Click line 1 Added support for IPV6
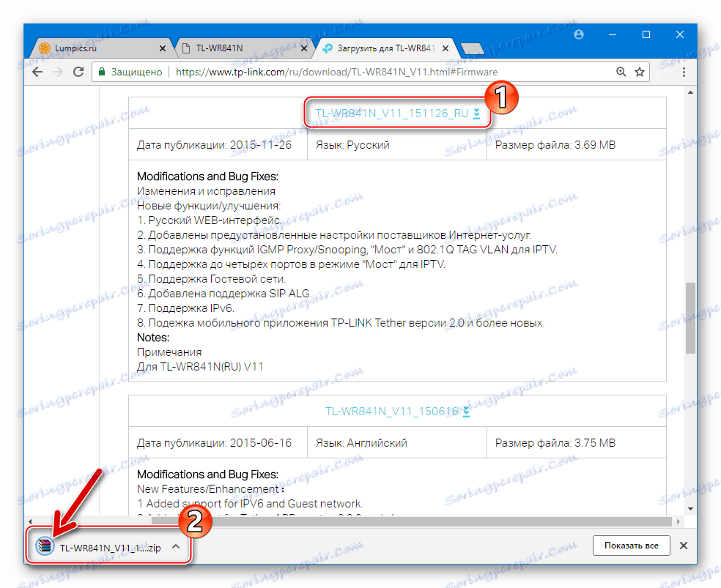Image resolution: width=721 pixels, height=588 pixels. click(x=250, y=504)
